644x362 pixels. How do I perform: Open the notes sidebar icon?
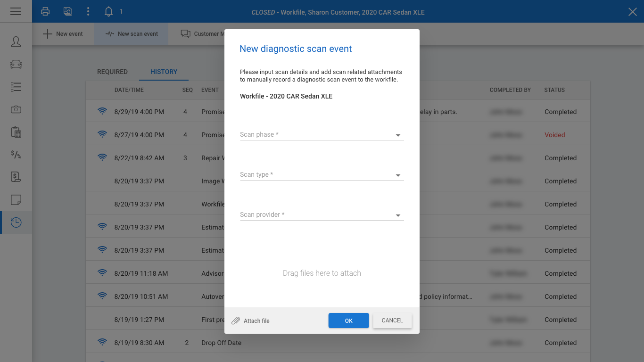click(16, 200)
